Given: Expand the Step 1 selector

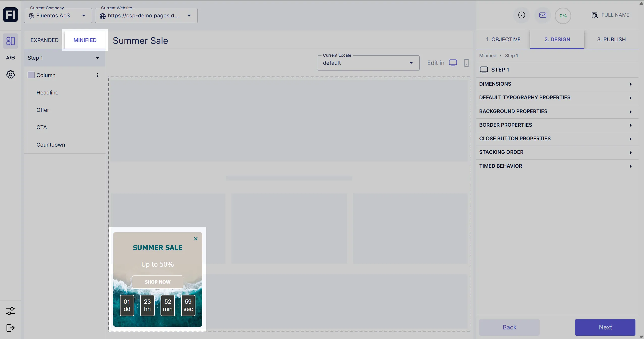Looking at the screenshot, I should pos(64,58).
